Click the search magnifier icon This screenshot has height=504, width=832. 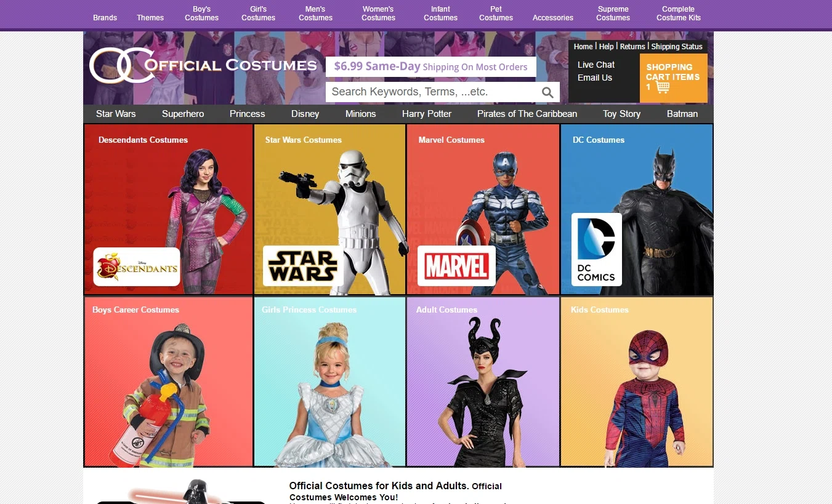[x=547, y=92]
